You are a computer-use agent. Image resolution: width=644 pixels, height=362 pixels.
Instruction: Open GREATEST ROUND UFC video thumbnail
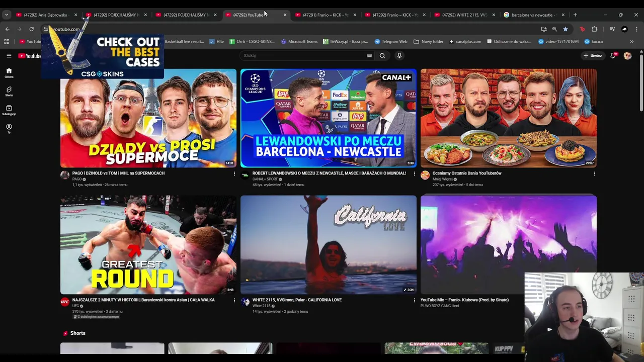(x=148, y=244)
